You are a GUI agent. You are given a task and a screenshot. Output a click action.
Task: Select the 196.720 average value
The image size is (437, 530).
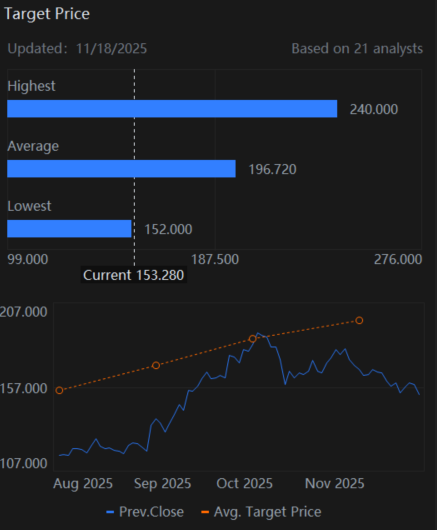pyautogui.click(x=272, y=169)
